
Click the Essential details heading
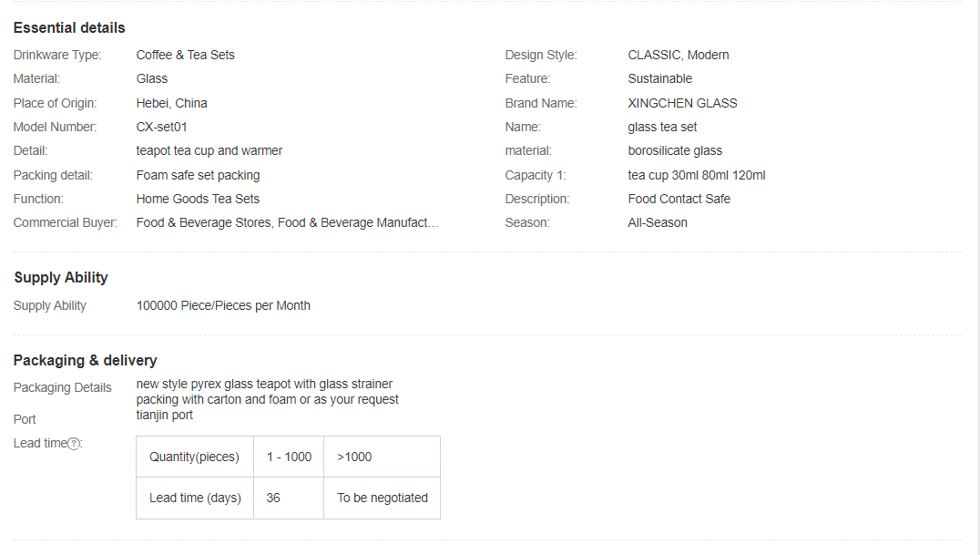click(69, 27)
